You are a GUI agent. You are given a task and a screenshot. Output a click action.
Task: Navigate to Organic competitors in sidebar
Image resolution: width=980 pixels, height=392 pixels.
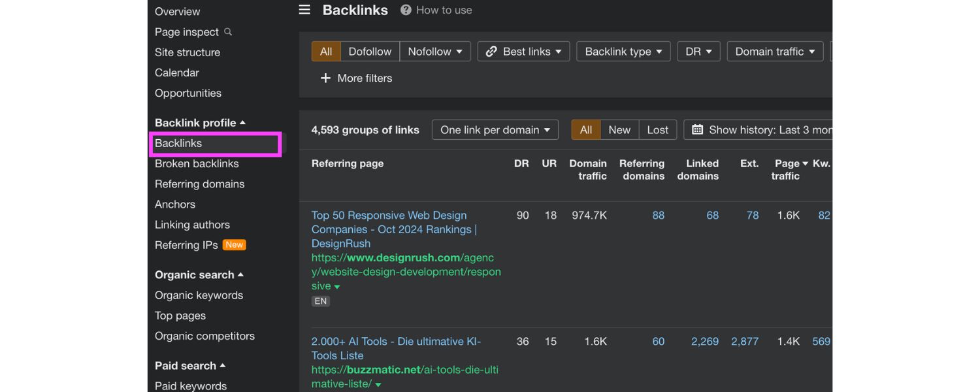click(x=204, y=336)
